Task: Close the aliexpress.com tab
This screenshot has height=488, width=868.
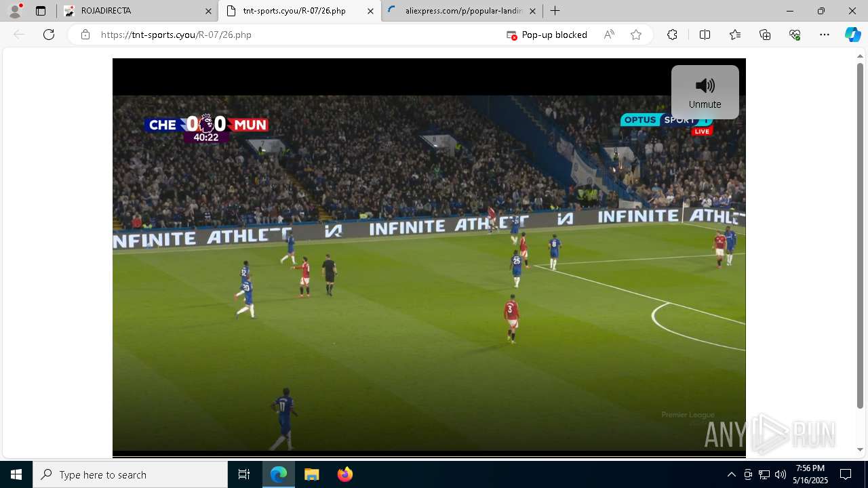Action: click(x=532, y=11)
